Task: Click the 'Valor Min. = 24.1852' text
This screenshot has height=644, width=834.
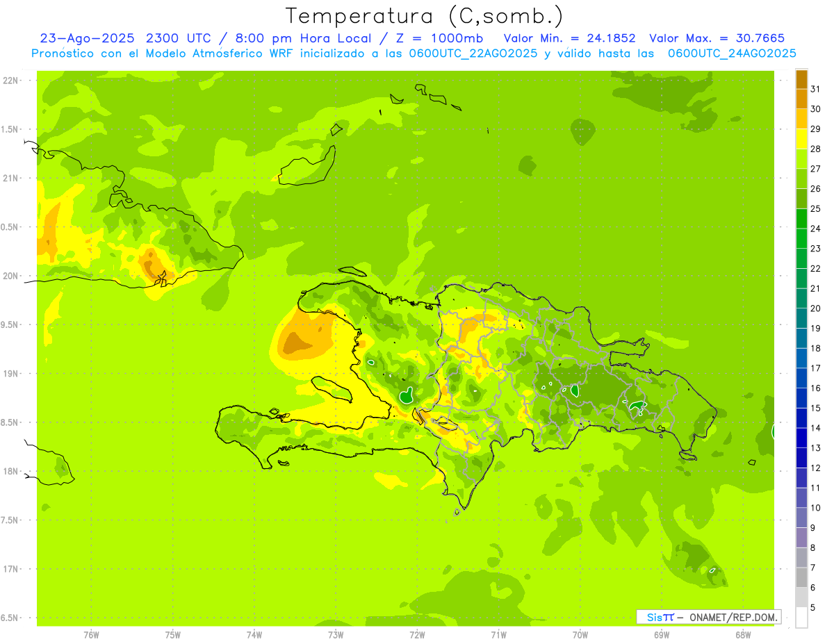Action: click(x=569, y=38)
